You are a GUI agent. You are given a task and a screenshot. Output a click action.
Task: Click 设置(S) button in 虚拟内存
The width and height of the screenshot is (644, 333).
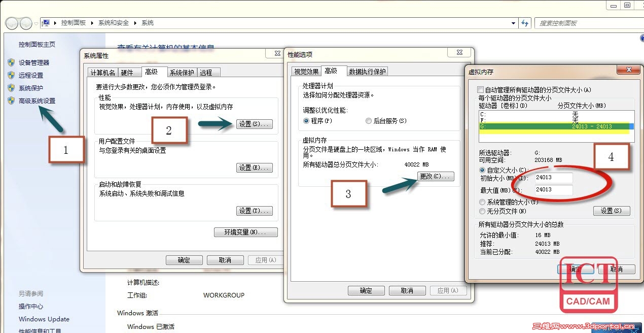coord(612,211)
